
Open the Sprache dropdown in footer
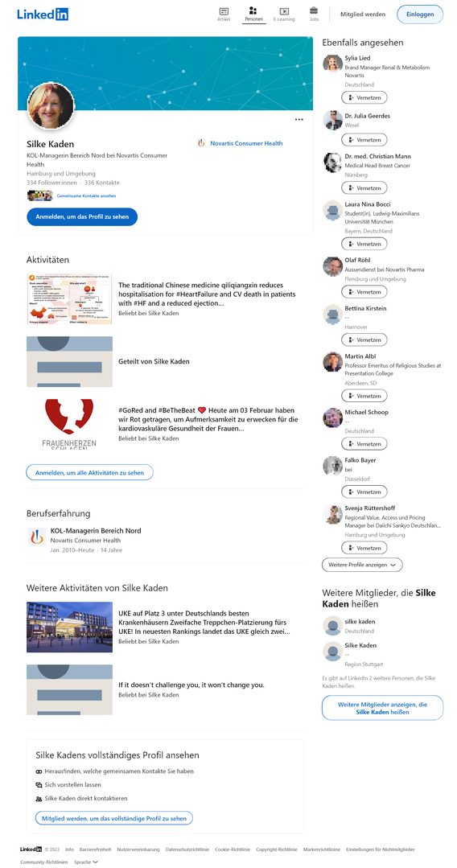click(86, 862)
